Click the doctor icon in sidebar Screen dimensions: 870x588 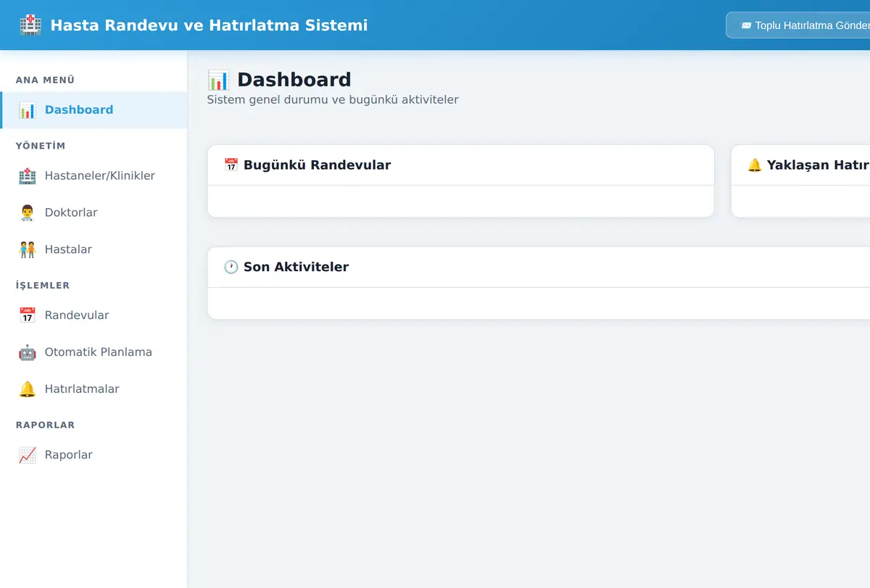tap(27, 213)
